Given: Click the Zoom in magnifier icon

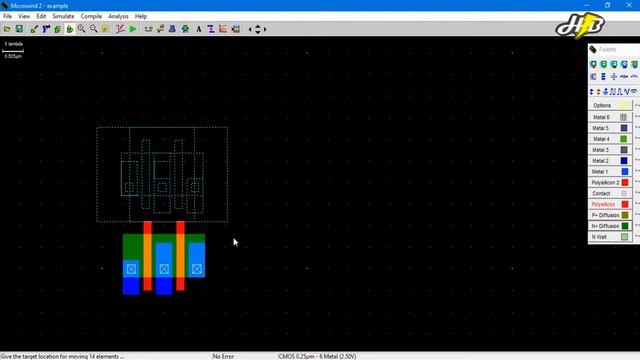Looking at the screenshot, I should click(x=82, y=29).
